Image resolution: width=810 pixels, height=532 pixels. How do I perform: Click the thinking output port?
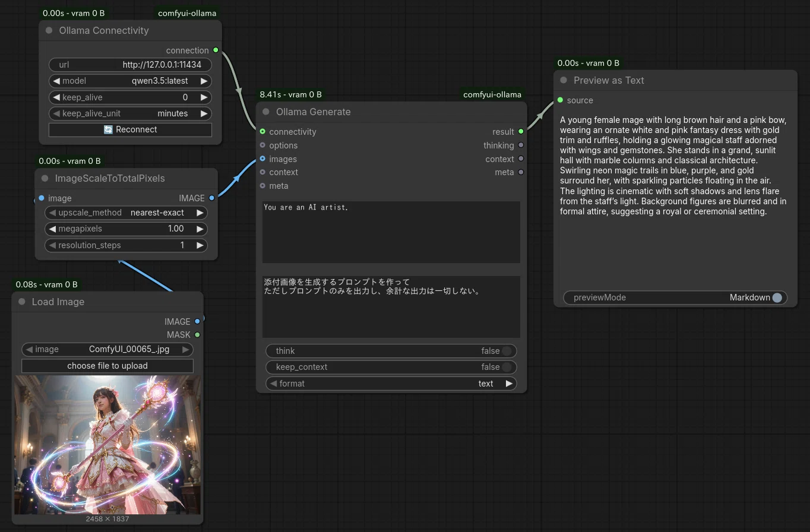coord(521,145)
